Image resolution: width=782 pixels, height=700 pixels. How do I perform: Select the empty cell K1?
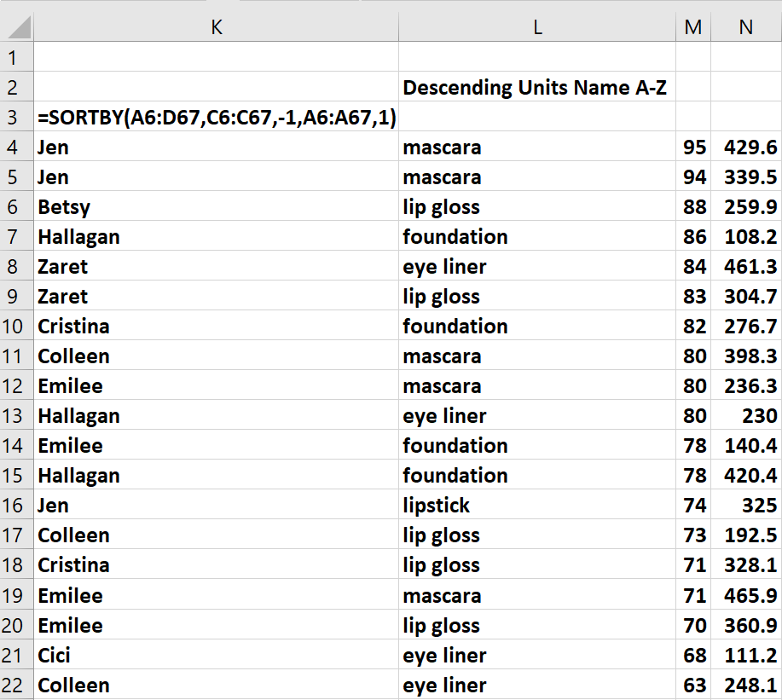[x=217, y=57]
